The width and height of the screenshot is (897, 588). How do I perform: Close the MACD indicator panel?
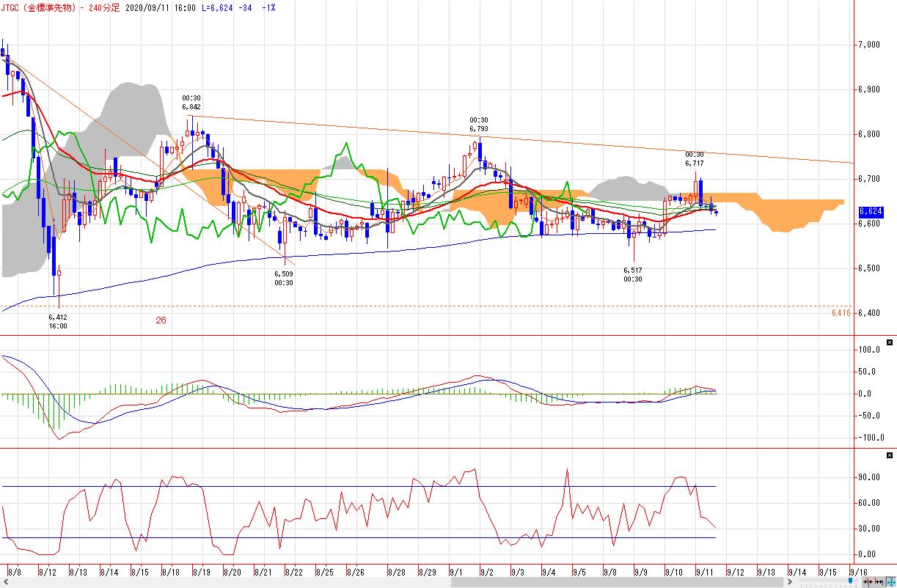(890, 342)
